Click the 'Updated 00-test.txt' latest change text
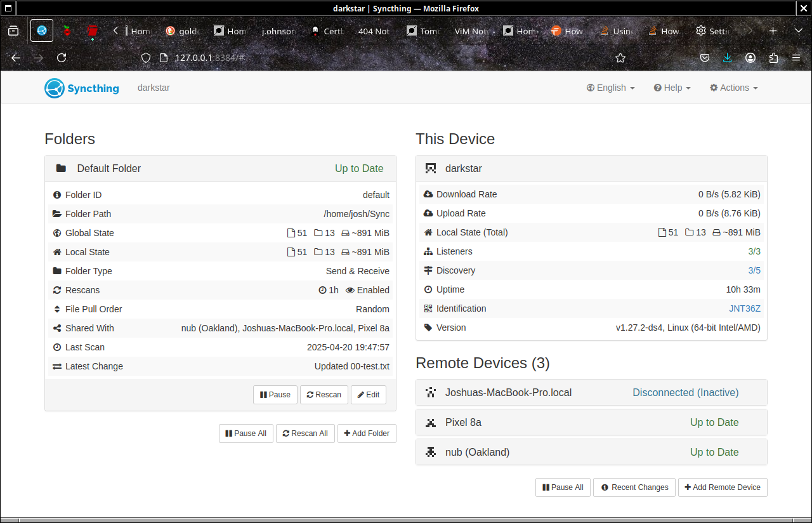This screenshot has height=523, width=812. click(352, 366)
